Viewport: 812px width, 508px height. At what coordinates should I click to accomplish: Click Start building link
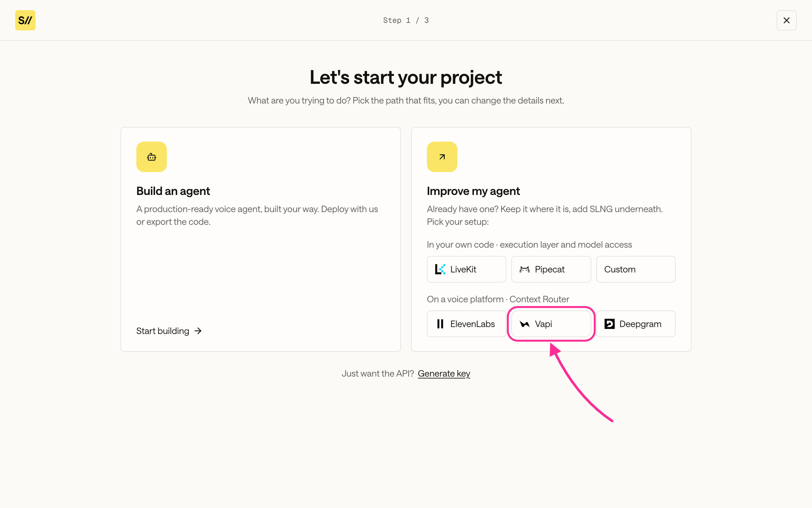coord(169,331)
